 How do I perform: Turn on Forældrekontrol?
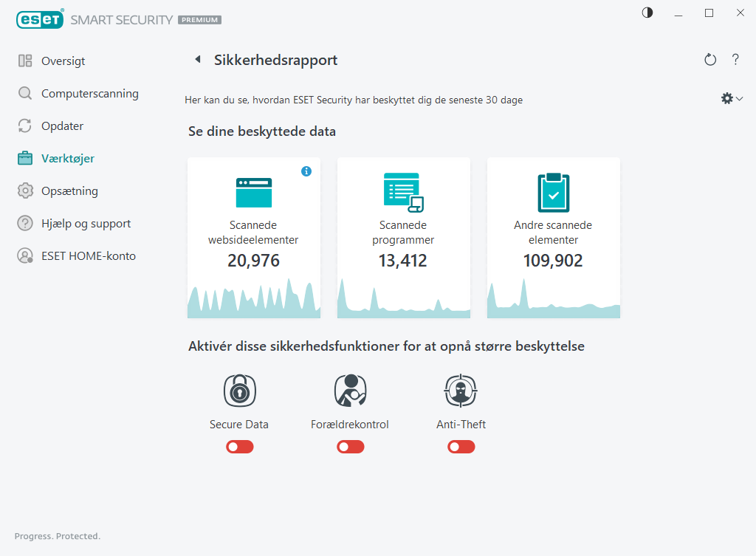click(350, 447)
